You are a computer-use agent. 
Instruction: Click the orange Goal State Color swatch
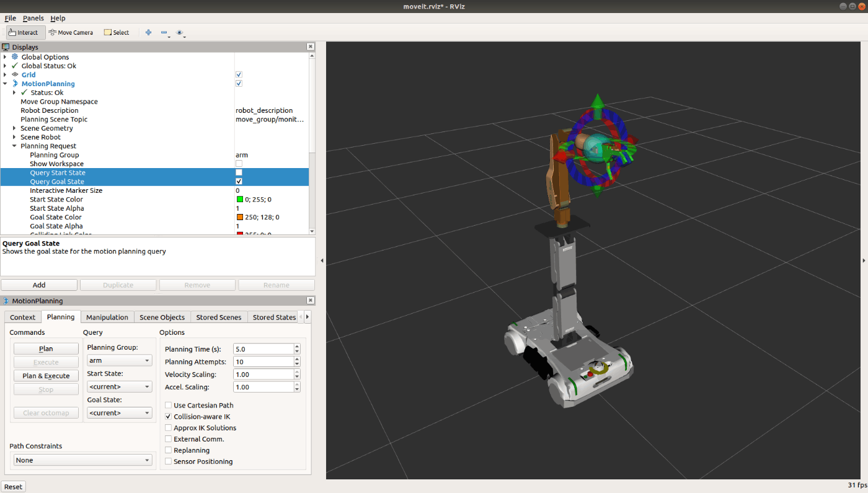[239, 217]
